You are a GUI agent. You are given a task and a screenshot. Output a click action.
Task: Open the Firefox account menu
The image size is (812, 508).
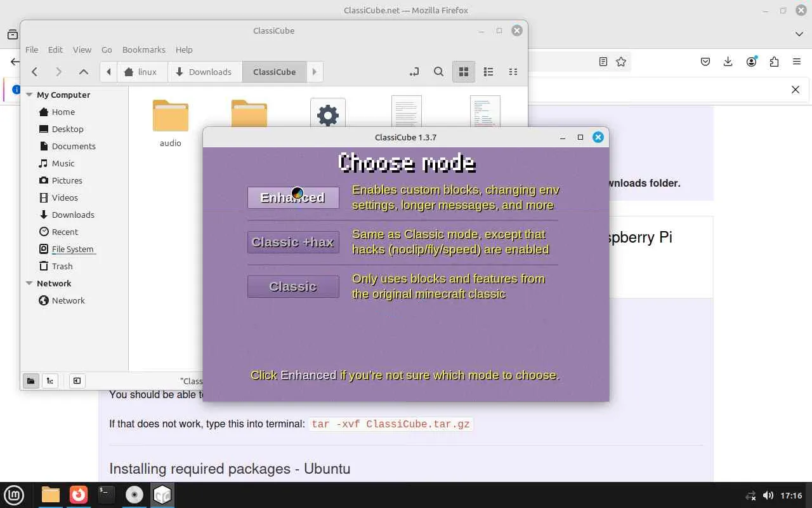click(x=752, y=62)
